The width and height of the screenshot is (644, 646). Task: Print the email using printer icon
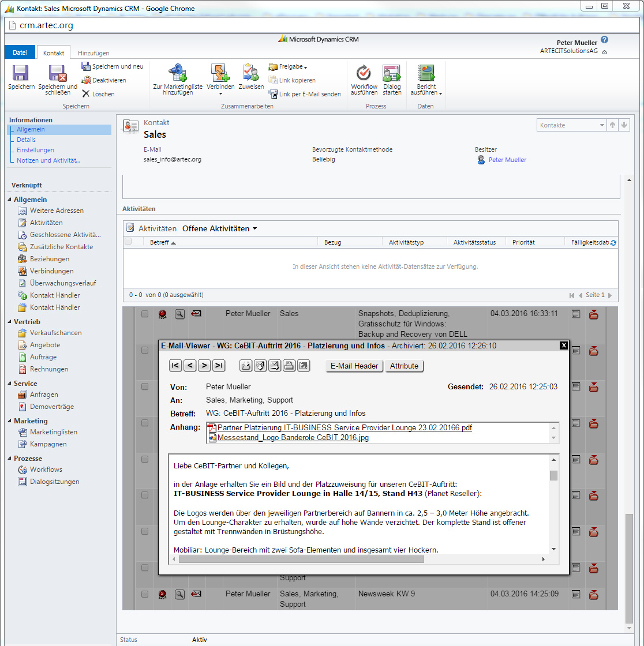(289, 366)
